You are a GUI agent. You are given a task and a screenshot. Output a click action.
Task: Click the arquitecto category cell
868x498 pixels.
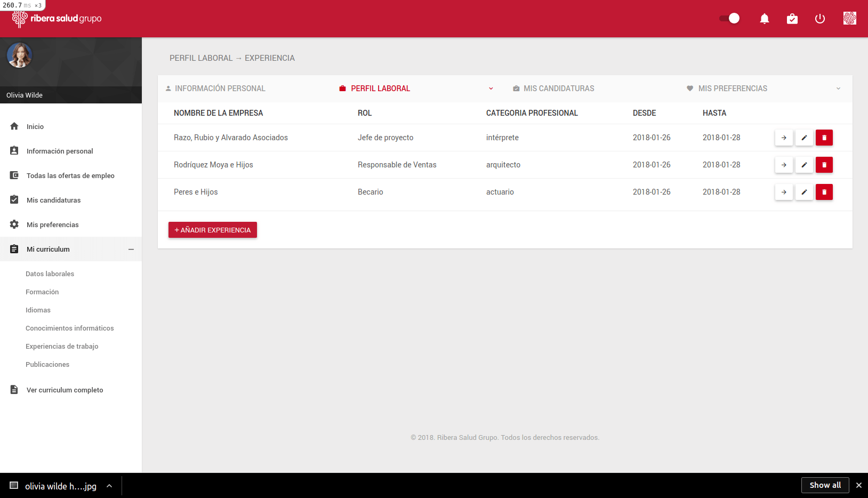tap(503, 165)
